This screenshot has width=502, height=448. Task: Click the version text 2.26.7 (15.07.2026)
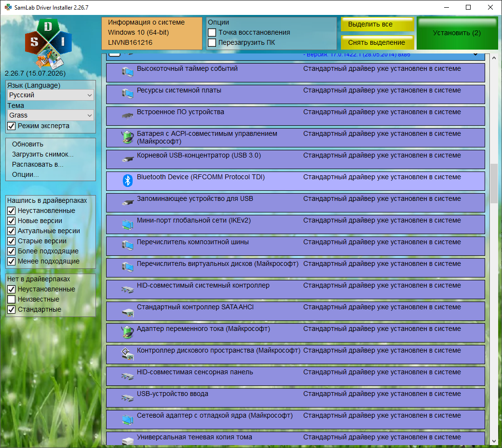[35, 73]
